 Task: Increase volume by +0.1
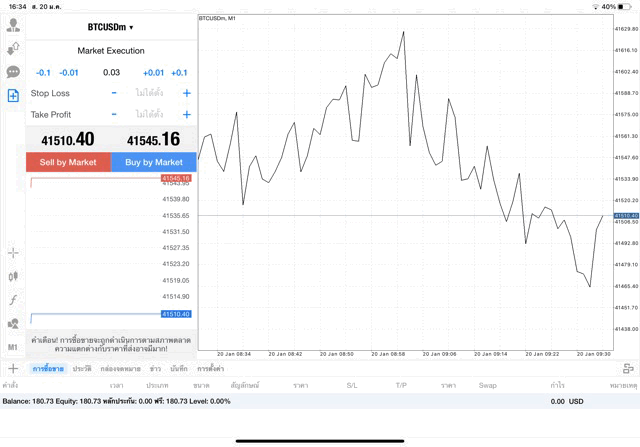[x=179, y=73]
